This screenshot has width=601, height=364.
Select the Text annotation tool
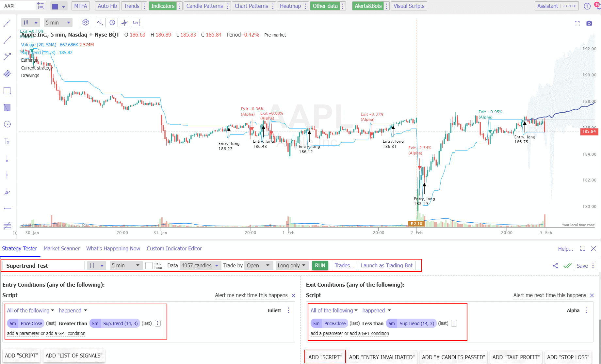click(x=7, y=141)
